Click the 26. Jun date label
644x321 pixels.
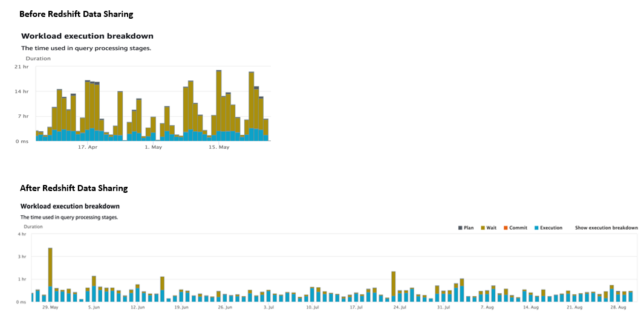(224, 307)
